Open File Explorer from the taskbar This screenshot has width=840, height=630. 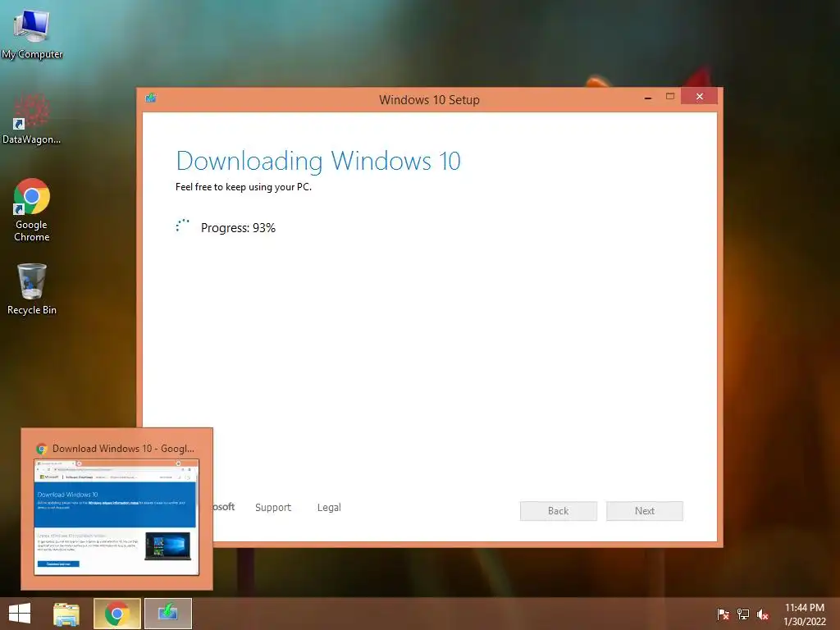(x=66, y=614)
